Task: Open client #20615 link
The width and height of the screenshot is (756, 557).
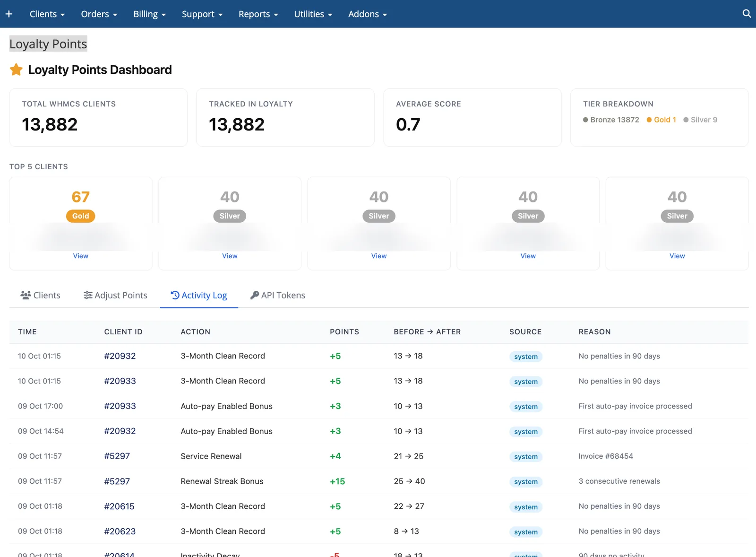Action: click(120, 506)
